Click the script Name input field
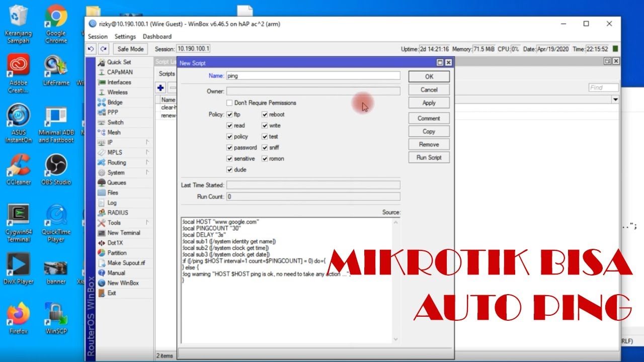The width and height of the screenshot is (644, 362). [x=313, y=76]
